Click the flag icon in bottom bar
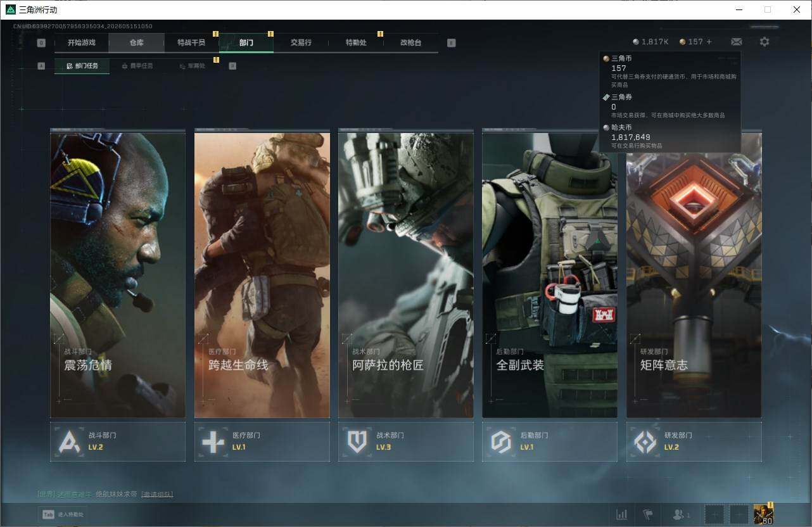This screenshot has height=527, width=812. [x=648, y=514]
